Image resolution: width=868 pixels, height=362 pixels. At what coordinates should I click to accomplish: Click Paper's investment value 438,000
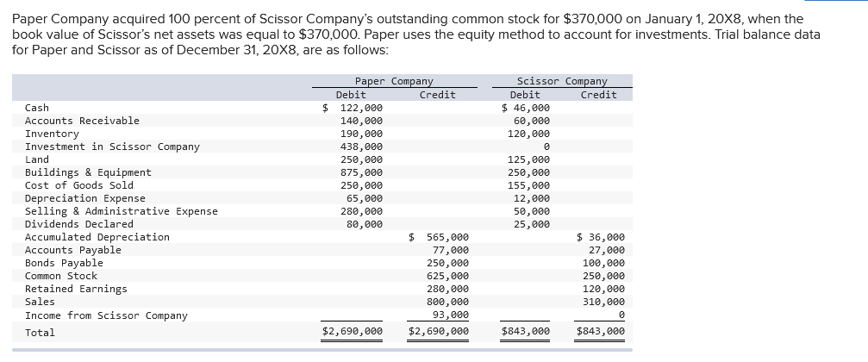[361, 147]
